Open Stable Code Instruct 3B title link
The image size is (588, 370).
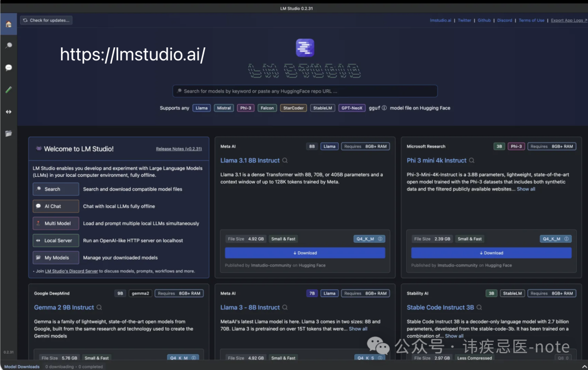[440, 307]
